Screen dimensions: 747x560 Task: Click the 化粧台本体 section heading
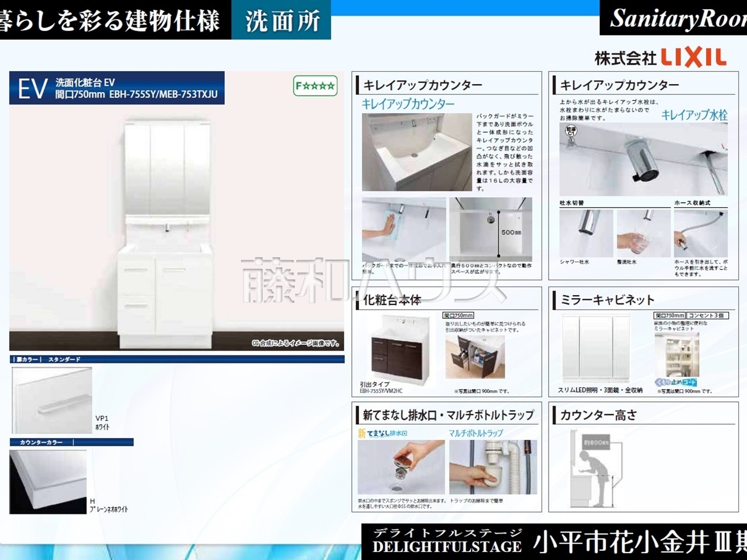tap(392, 300)
